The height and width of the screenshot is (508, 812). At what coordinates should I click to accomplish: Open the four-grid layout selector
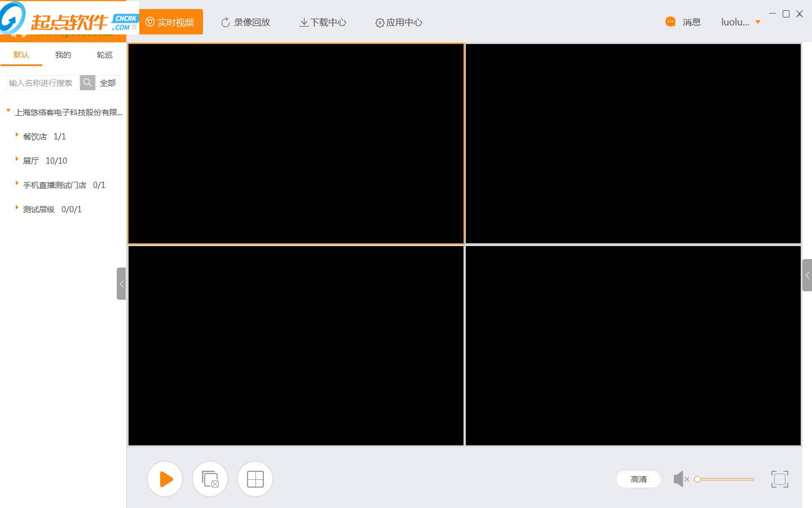coord(255,479)
